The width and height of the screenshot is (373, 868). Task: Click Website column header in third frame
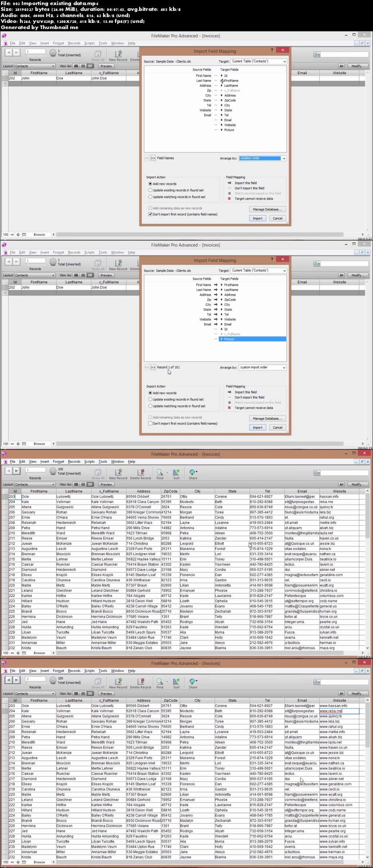point(339,491)
